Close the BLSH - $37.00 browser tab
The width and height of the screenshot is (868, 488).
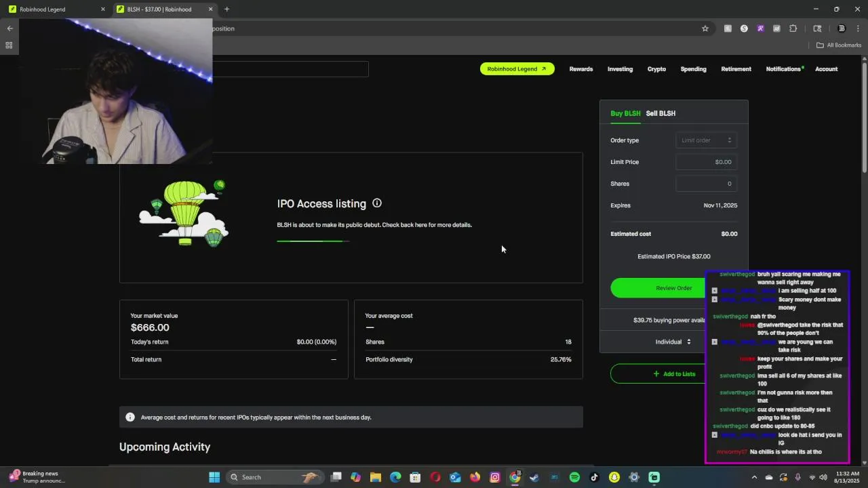click(x=210, y=9)
